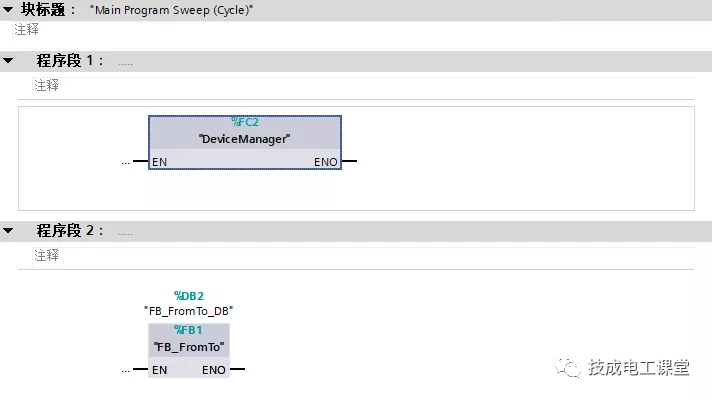Click the %FB1 block address label

tap(188, 330)
